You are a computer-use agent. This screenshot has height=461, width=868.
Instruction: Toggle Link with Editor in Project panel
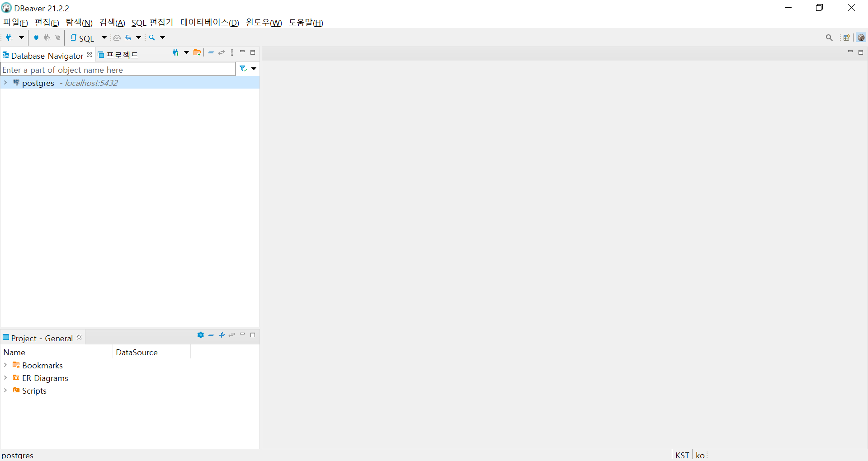click(232, 335)
